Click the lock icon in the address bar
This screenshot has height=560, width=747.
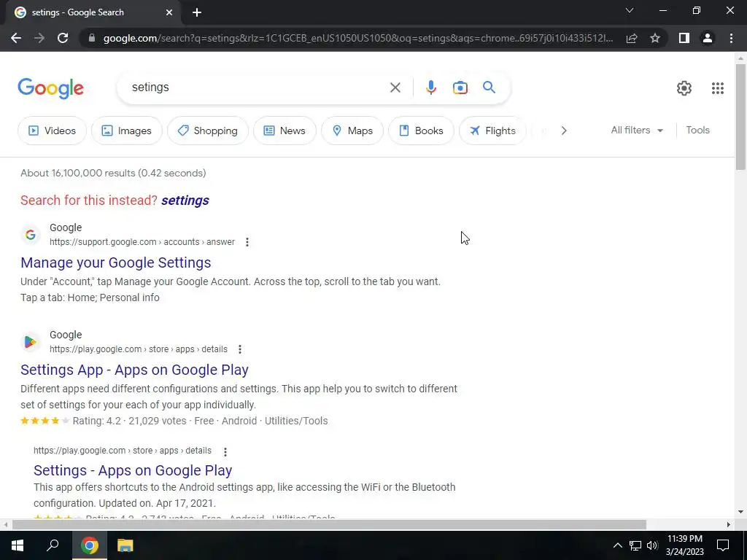pyautogui.click(x=92, y=38)
